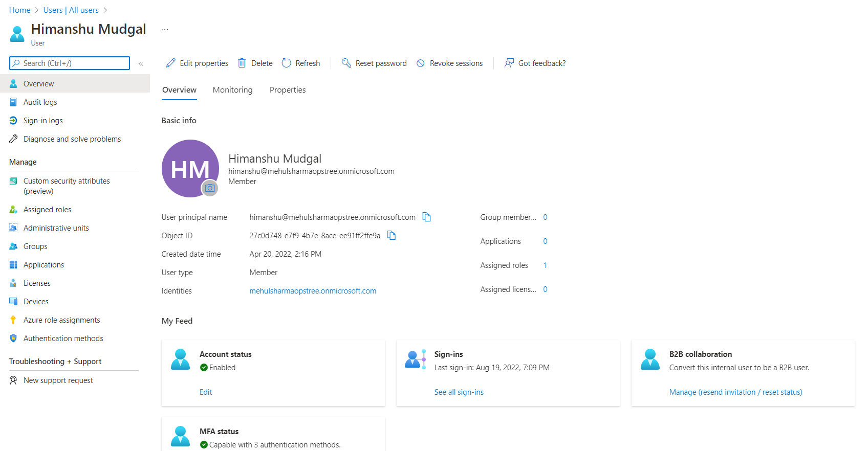Viewport: 868px width, 451px height.
Task: Copy the Object ID using its copy icon
Action: 392,235
